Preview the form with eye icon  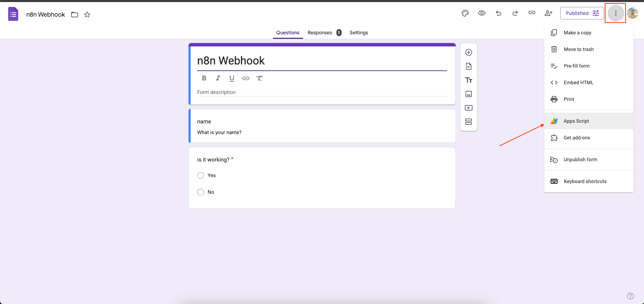coord(482,13)
